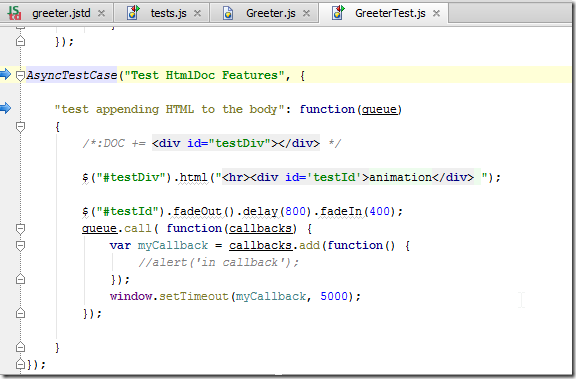Click the "#testDiv" selector string
The width and height of the screenshot is (576, 379).
131,177
